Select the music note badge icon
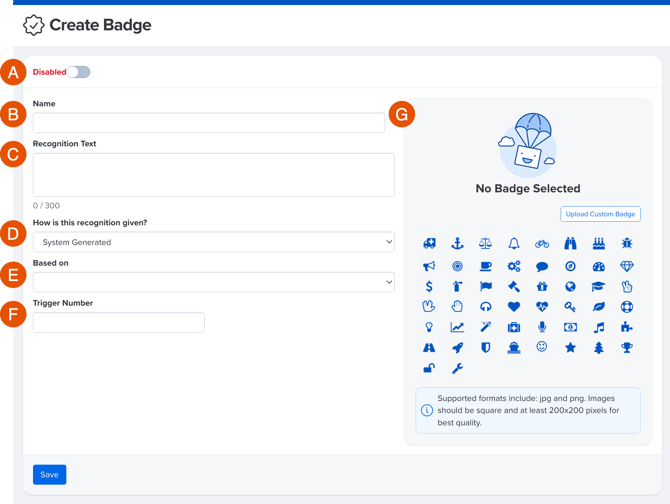This screenshot has height=504, width=670. pos(598,327)
